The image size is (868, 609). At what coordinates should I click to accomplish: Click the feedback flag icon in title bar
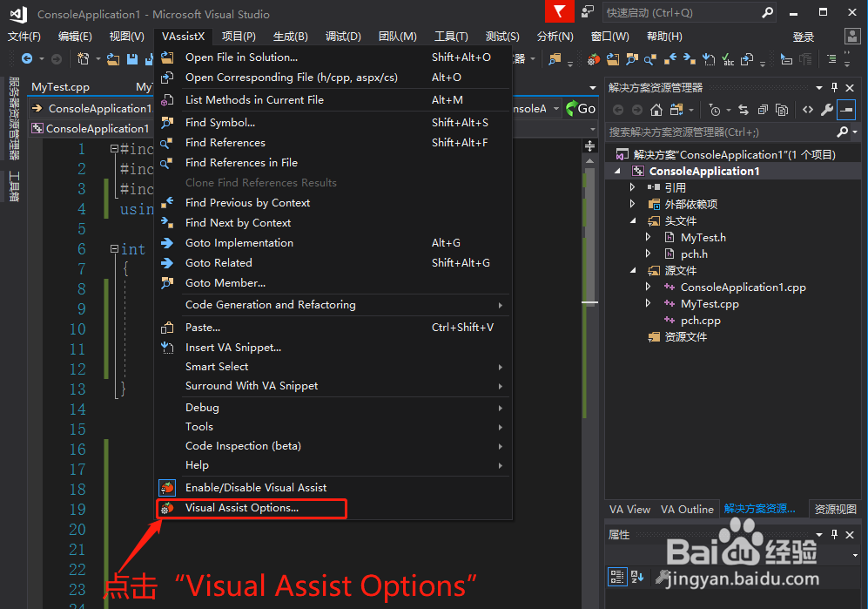pos(560,11)
